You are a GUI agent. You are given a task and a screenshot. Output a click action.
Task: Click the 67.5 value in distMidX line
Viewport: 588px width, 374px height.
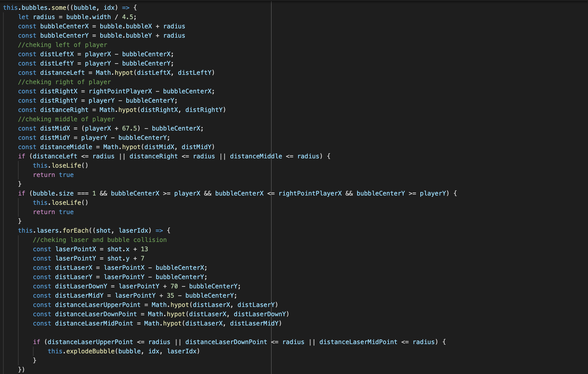point(129,128)
